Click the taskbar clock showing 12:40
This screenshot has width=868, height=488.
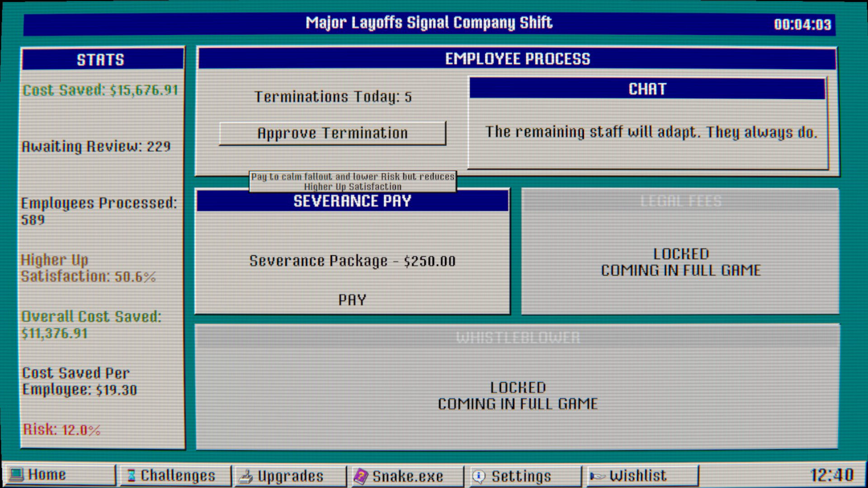tap(831, 475)
